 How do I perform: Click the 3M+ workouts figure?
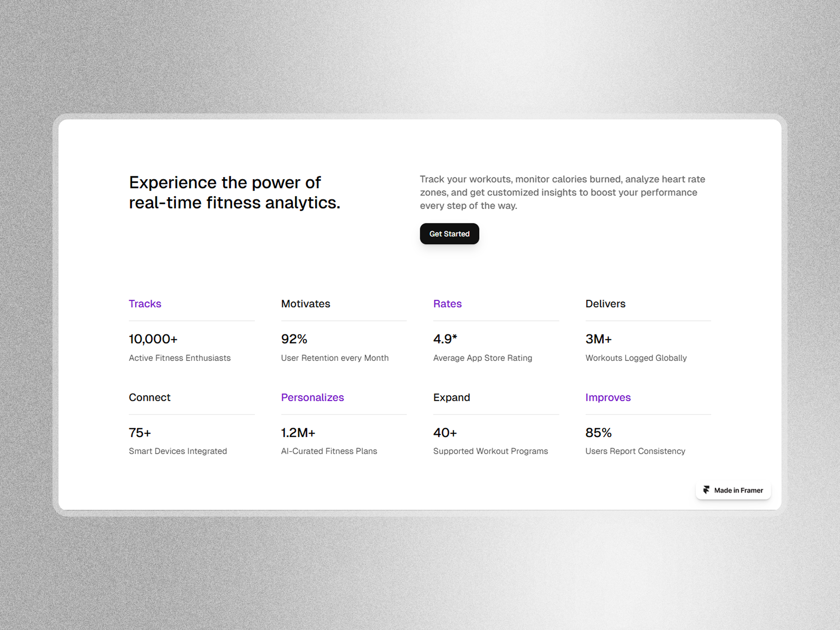point(598,339)
